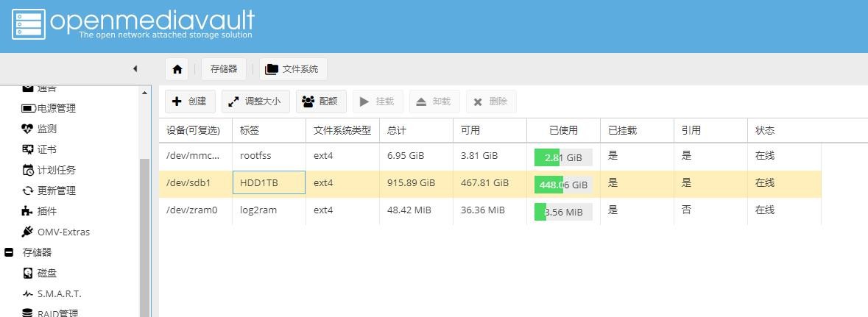Click the plug icon beside OMV-Extras
Screen dimensions: 868x317
point(27,231)
